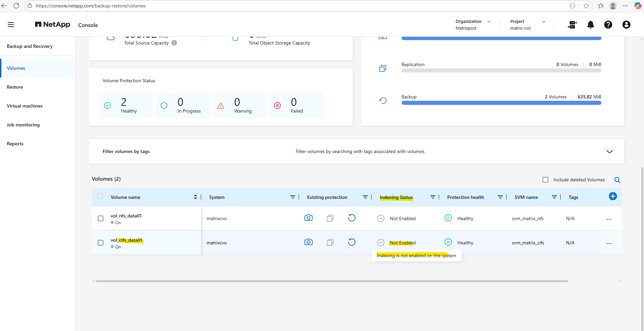The image size is (644, 331).
Task: Click the notifications bell icon
Action: coord(590,25)
